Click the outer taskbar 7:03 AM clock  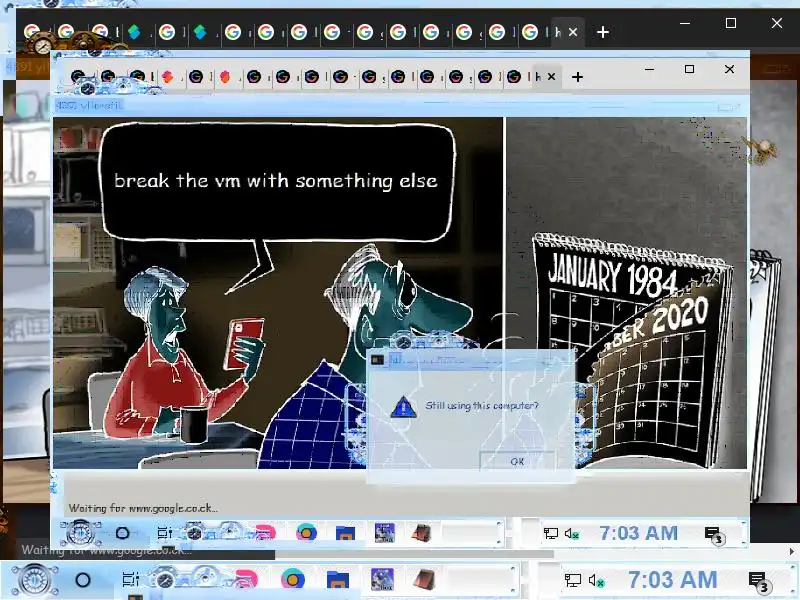click(672, 580)
